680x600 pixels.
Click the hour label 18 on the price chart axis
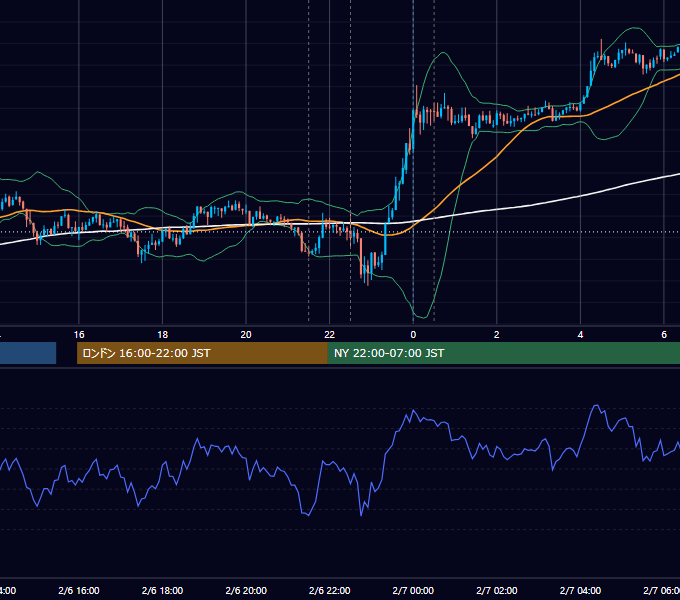tap(163, 334)
